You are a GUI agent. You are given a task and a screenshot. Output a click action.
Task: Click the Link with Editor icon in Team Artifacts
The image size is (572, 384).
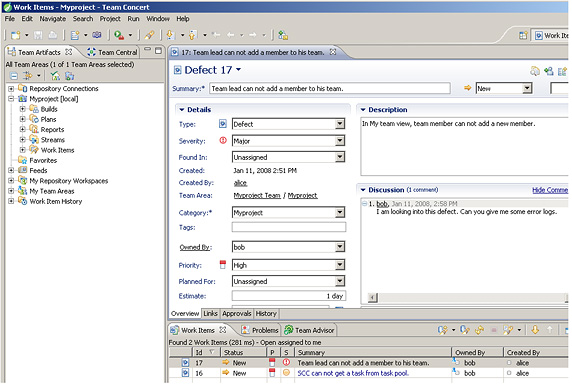28,76
